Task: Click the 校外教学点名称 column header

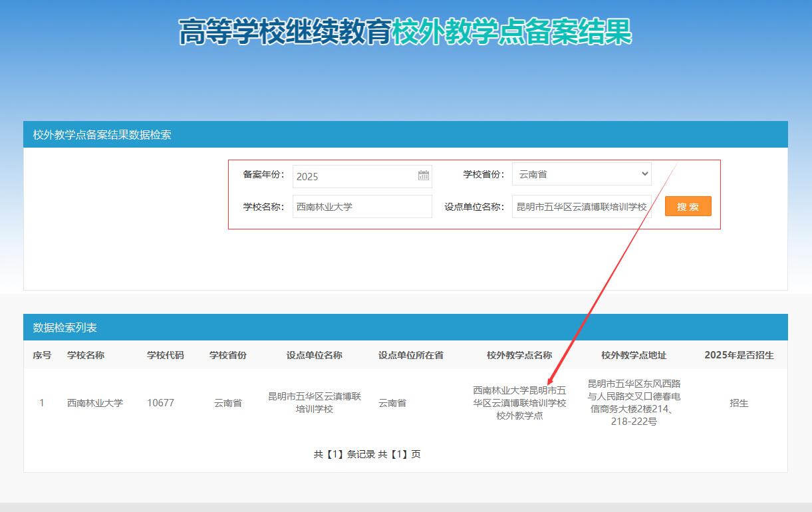Action: tap(519, 355)
